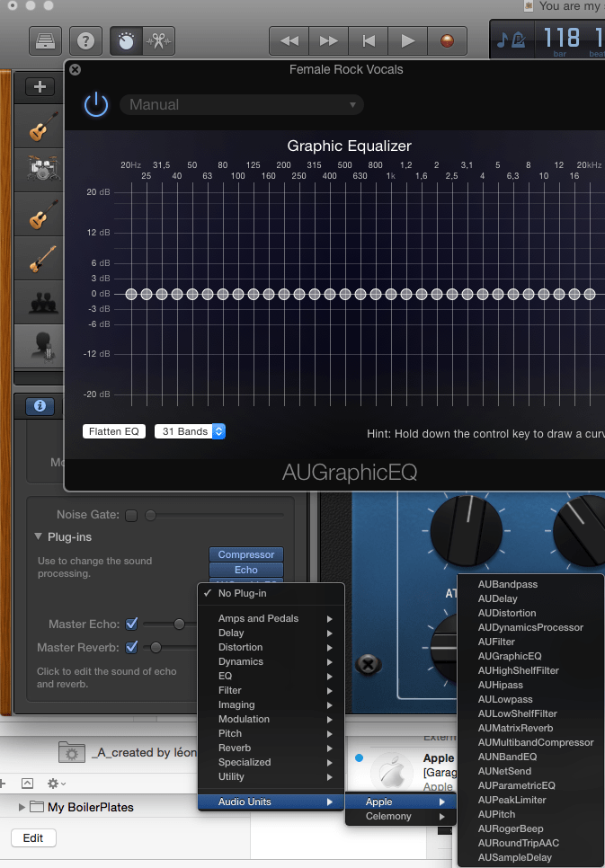The image size is (605, 868).
Task: Open the Manual preset dropdown
Action: pyautogui.click(x=242, y=104)
